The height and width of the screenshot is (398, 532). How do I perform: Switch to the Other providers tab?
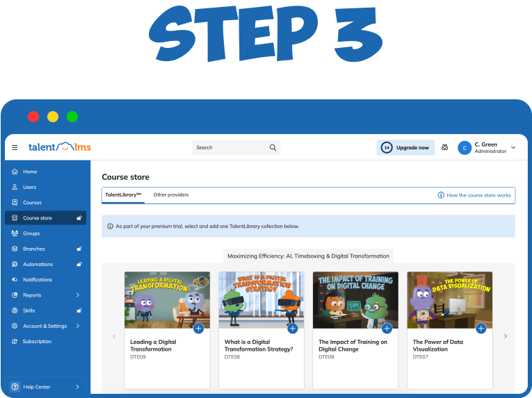[171, 195]
